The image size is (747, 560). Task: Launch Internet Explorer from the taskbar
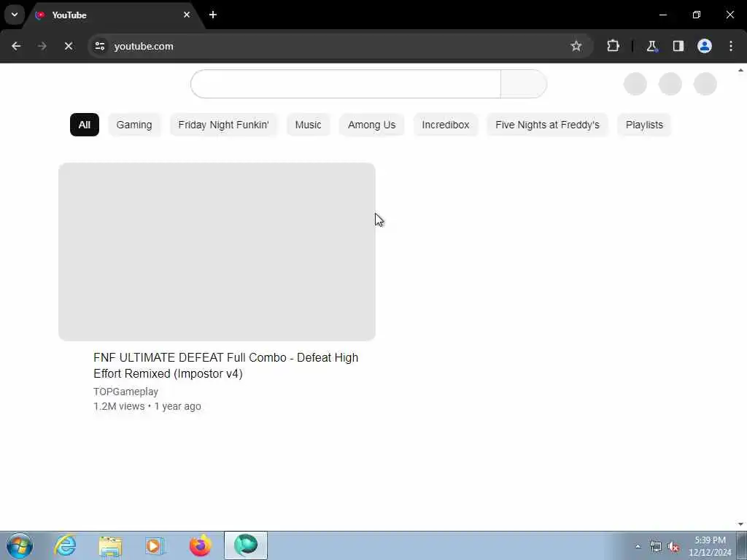[x=65, y=545]
